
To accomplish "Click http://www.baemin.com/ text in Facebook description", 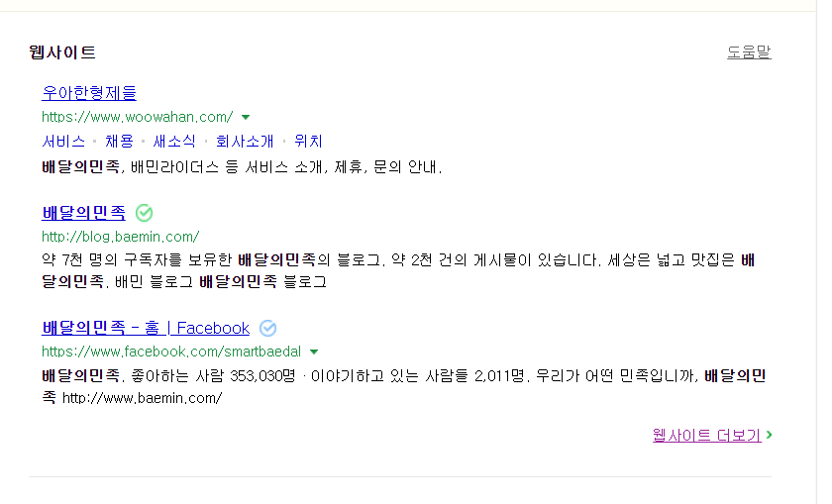I will pos(143,398).
